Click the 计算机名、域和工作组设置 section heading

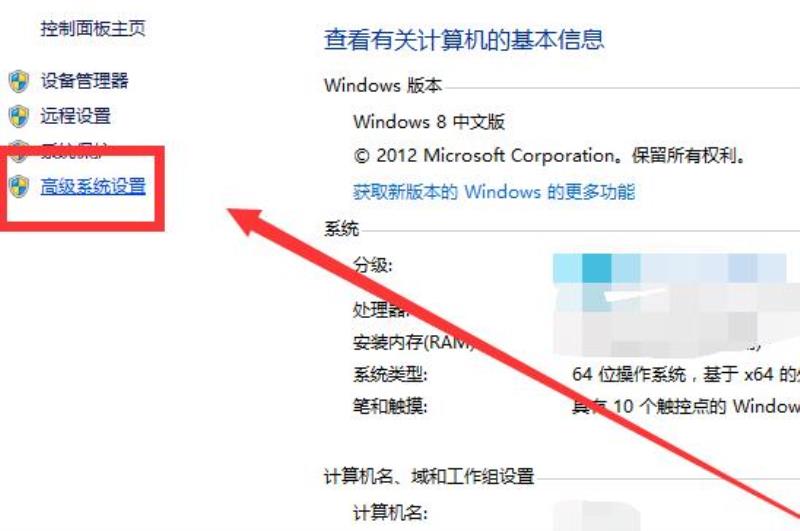tap(429, 477)
